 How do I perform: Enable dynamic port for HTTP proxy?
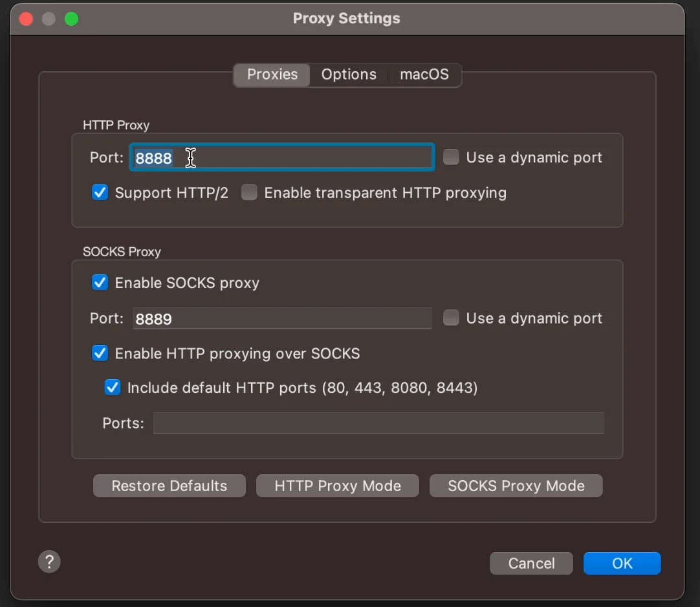(x=450, y=156)
